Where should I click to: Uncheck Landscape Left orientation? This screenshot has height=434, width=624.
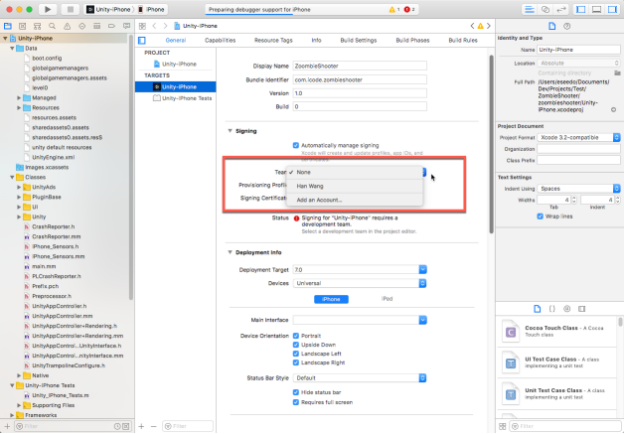pyautogui.click(x=296, y=354)
